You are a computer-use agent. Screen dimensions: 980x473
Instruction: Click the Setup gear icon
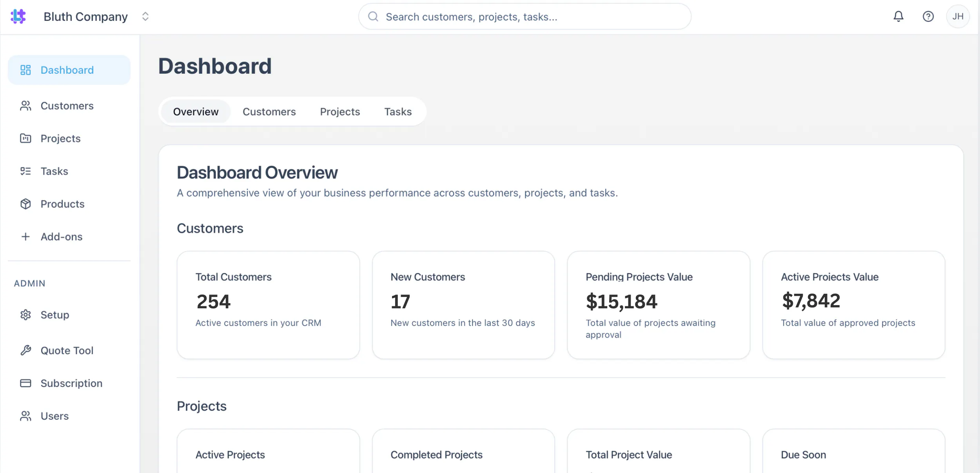click(x=25, y=315)
